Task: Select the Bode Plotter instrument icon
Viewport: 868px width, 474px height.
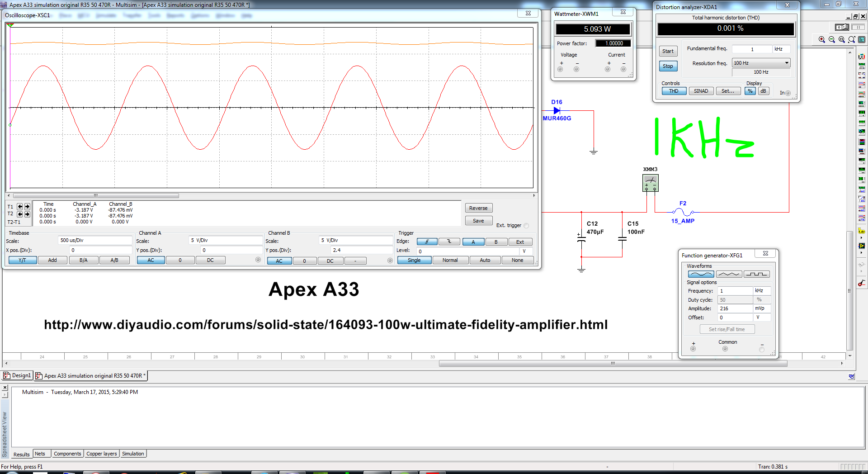Action: click(862, 104)
